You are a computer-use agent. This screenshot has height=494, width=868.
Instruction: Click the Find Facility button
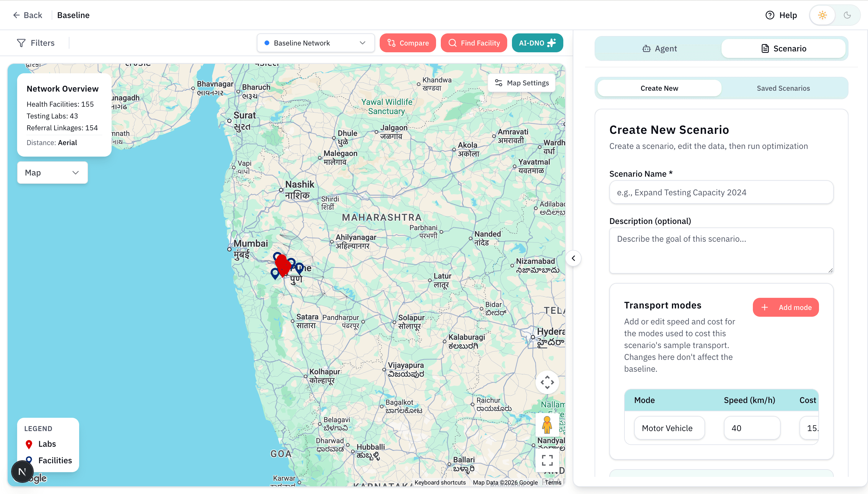tap(474, 43)
